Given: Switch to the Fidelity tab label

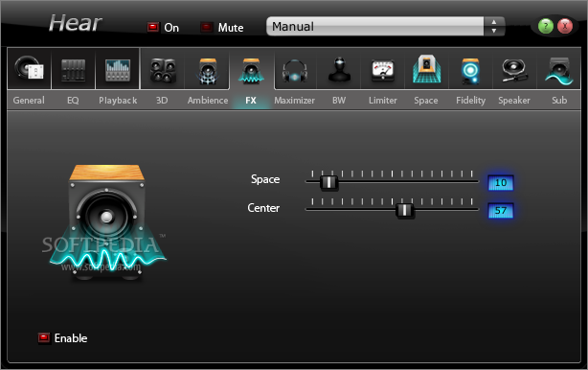Looking at the screenshot, I should [470, 101].
